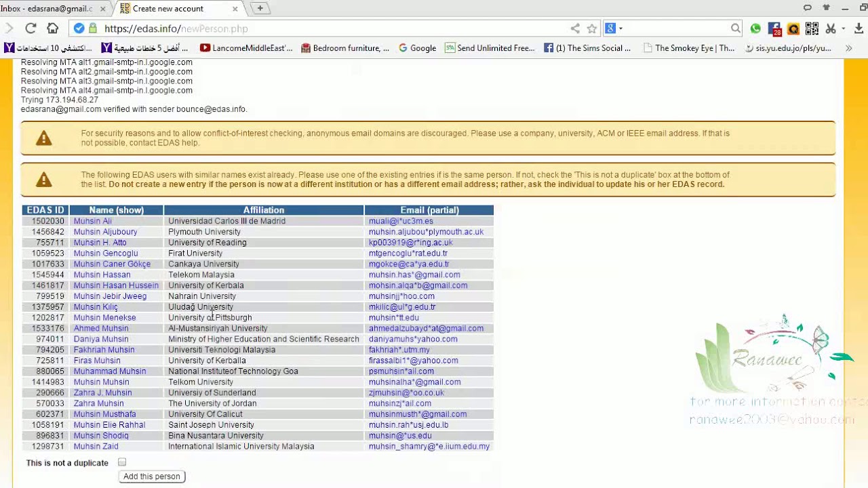Expand the scissors tool dropdown arrow
This screenshot has width=868, height=488.
point(843,28)
